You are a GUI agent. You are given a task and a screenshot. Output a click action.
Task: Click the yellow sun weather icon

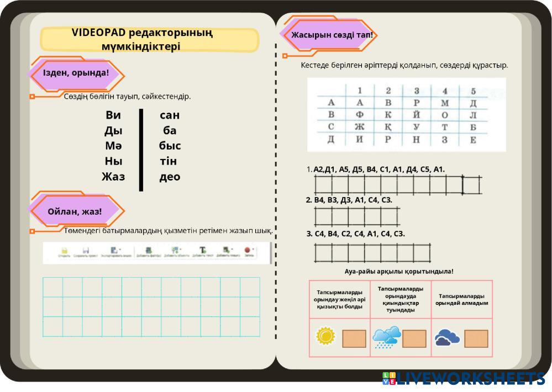(325, 336)
